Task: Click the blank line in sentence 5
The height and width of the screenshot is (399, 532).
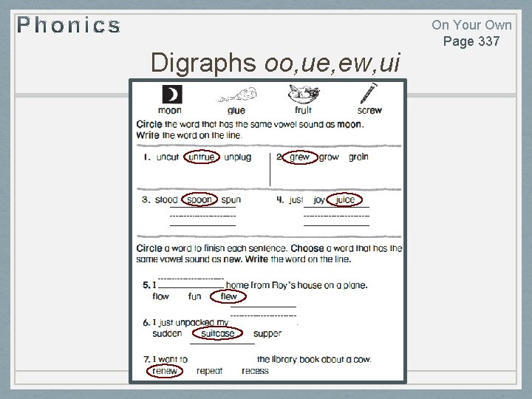Action: click(191, 283)
